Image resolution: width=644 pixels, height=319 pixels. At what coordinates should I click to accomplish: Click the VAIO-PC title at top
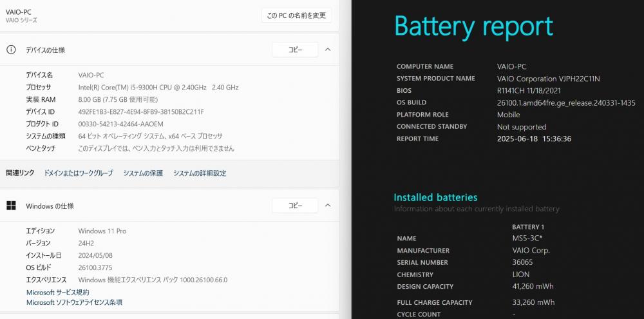(18, 12)
